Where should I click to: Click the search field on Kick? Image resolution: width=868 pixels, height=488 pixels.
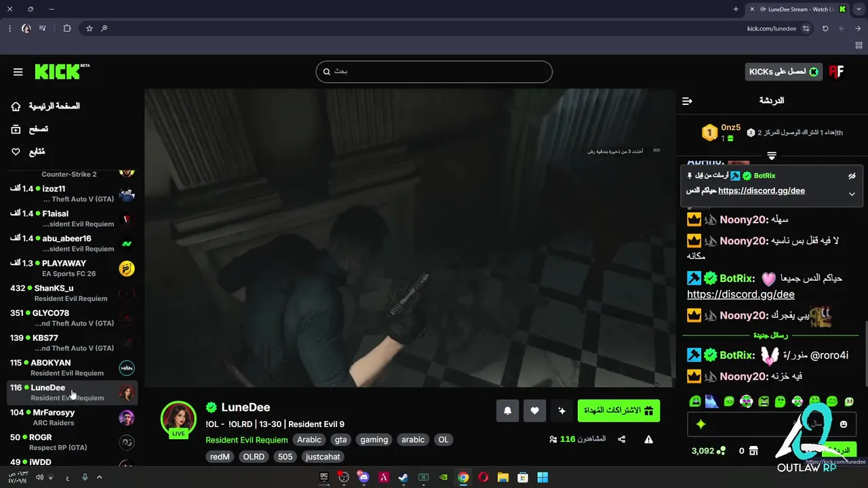434,71
